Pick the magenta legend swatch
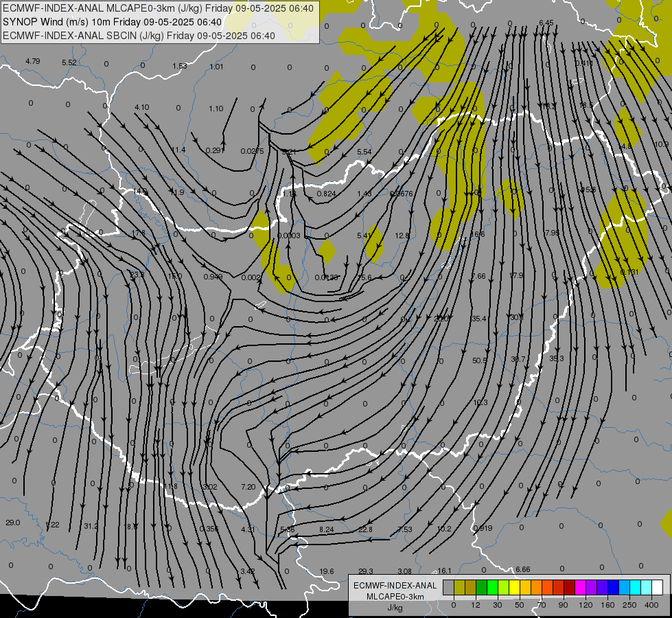 tap(580, 587)
